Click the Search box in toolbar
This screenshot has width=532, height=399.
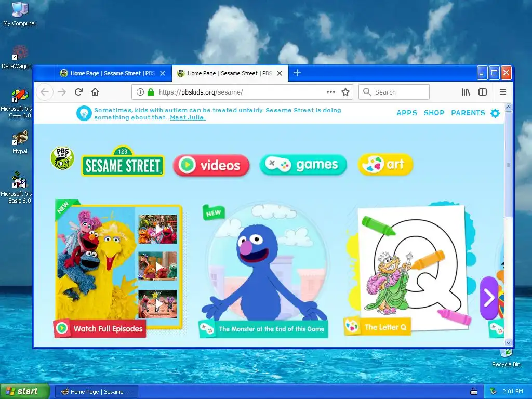394,92
